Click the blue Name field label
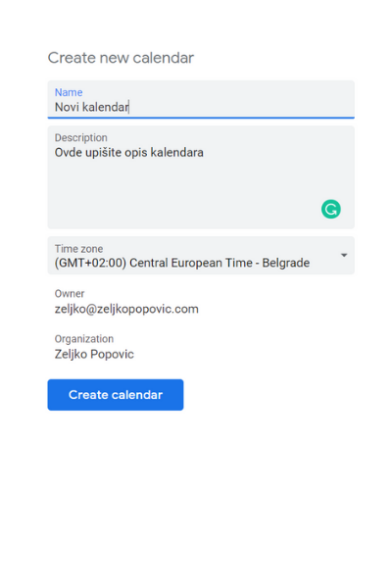Image resolution: width=392 pixels, height=588 pixels. coord(69,92)
